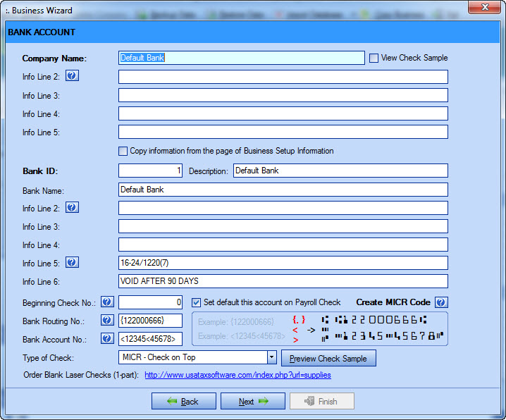
Task: Focus the Info Line 6 text box
Action: pos(283,281)
